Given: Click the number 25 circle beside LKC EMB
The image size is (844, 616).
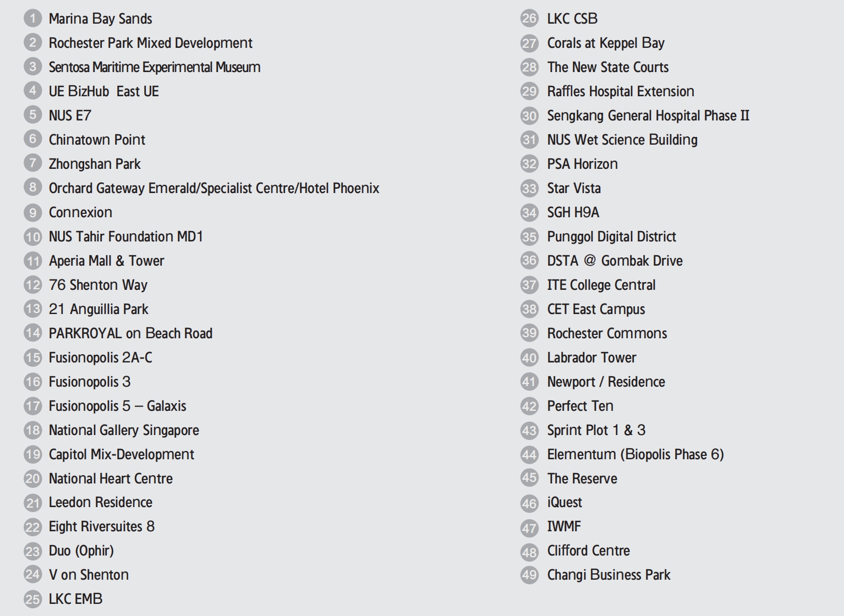Looking at the screenshot, I should click(32, 599).
